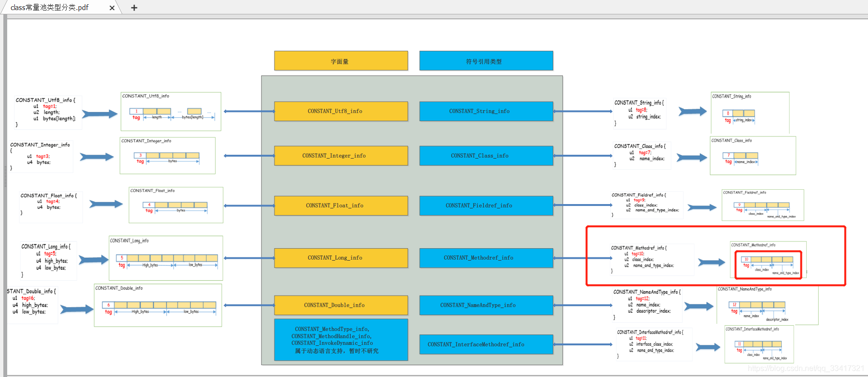Select the yellow CONSTANT_Utf8_info box
The height and width of the screenshot is (377, 868).
341,111
